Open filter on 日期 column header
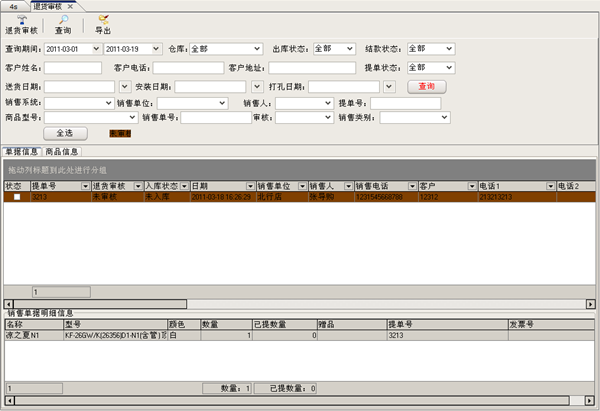The image size is (600, 411). (249, 186)
